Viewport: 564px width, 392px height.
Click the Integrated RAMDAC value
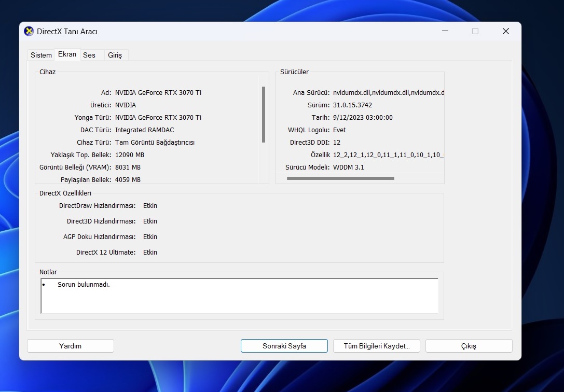[144, 130]
